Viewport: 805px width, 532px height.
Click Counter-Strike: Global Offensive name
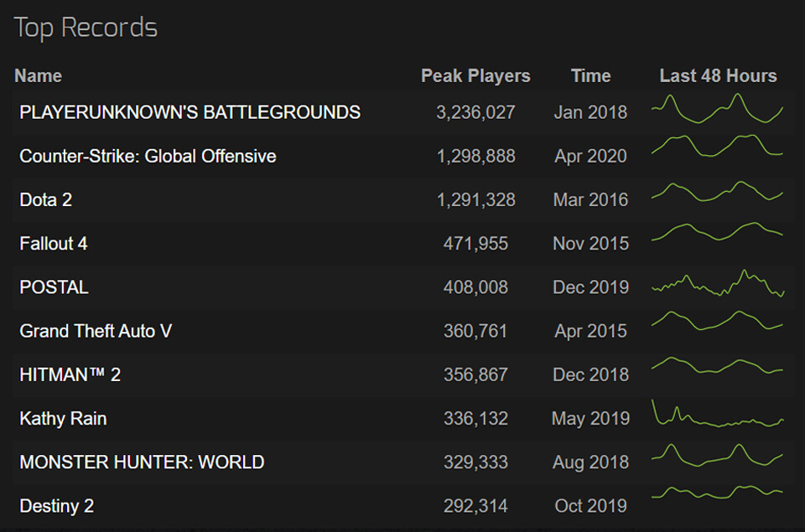tap(148, 156)
